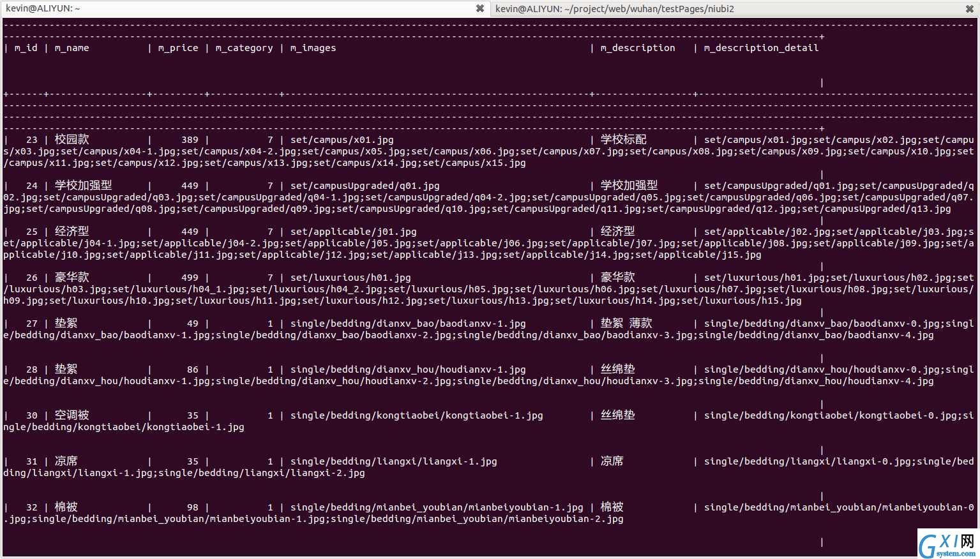Viewport: 980px width, 559px height.
Task: Switch to the kevin@ALIYUN: ~ terminal tab
Action: tap(245, 8)
